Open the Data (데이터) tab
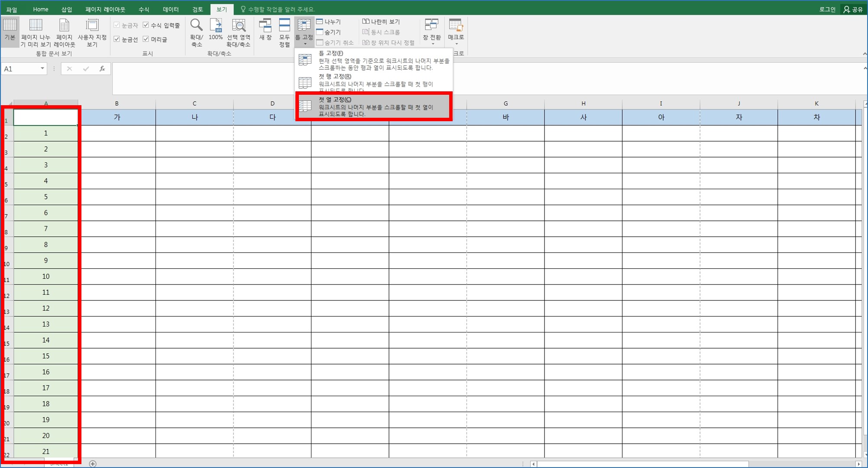Viewport: 868px width, 468px height. coord(171,9)
